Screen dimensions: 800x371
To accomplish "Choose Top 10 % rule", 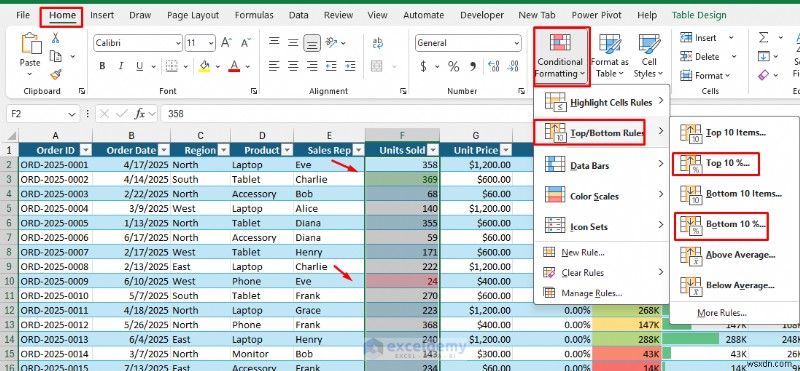I will (716, 164).
